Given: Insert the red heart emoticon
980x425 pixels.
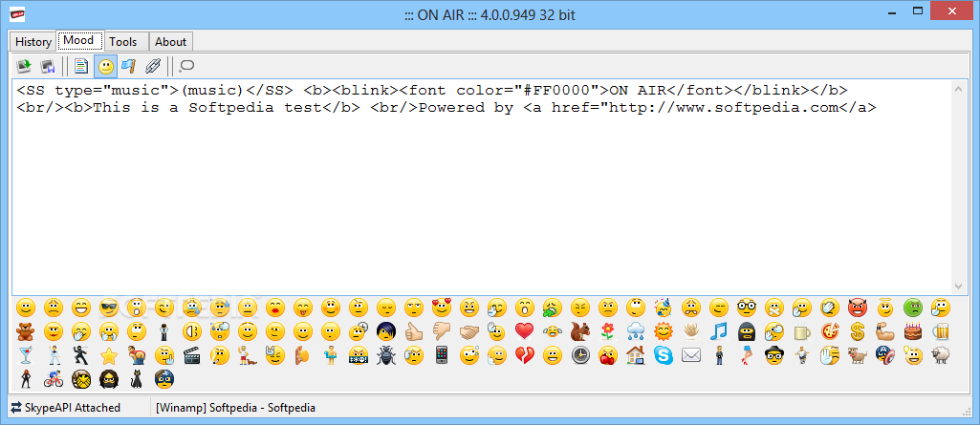Looking at the screenshot, I should (524, 330).
